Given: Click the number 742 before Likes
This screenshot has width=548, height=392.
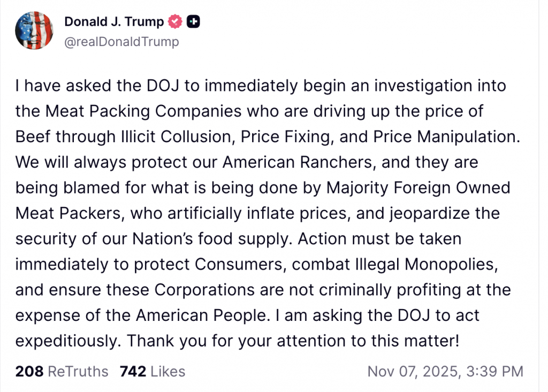Looking at the screenshot, I should (x=133, y=371).
